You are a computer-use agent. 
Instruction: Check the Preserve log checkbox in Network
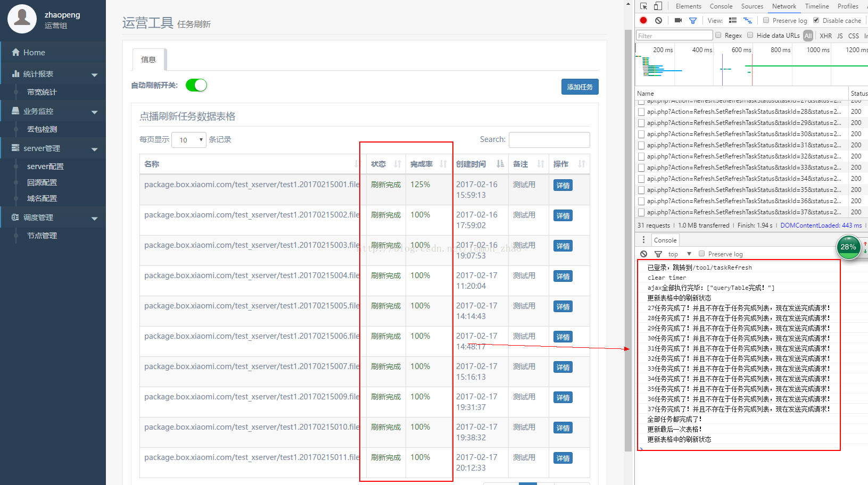pyautogui.click(x=766, y=20)
